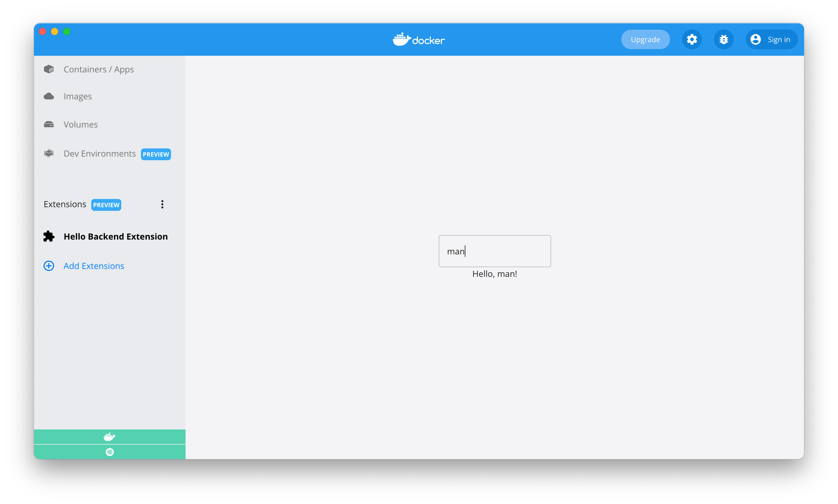
Task: Open the Settings gear icon
Action: 692,39
